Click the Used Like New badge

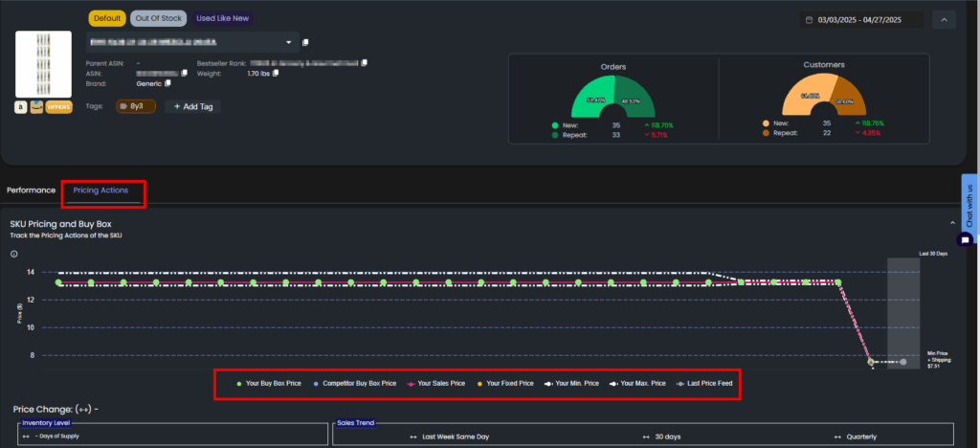(222, 18)
